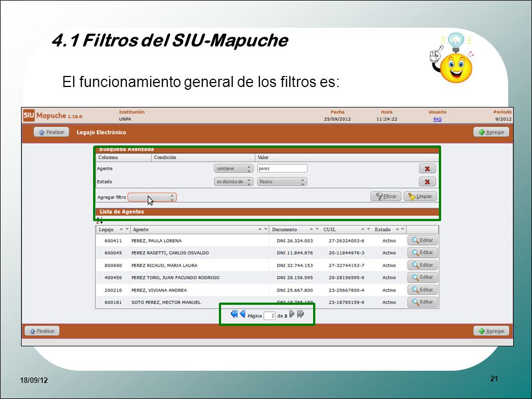The width and height of the screenshot is (532, 399).
Task: Select CUIL 20-28156595-9
Action: [x=346, y=278]
